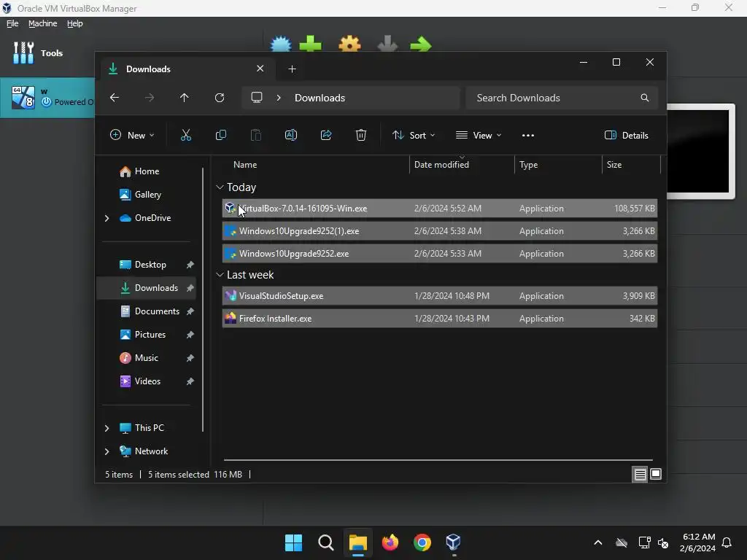Collapse the Last week group
Image resolution: width=747 pixels, height=560 pixels.
click(220, 275)
